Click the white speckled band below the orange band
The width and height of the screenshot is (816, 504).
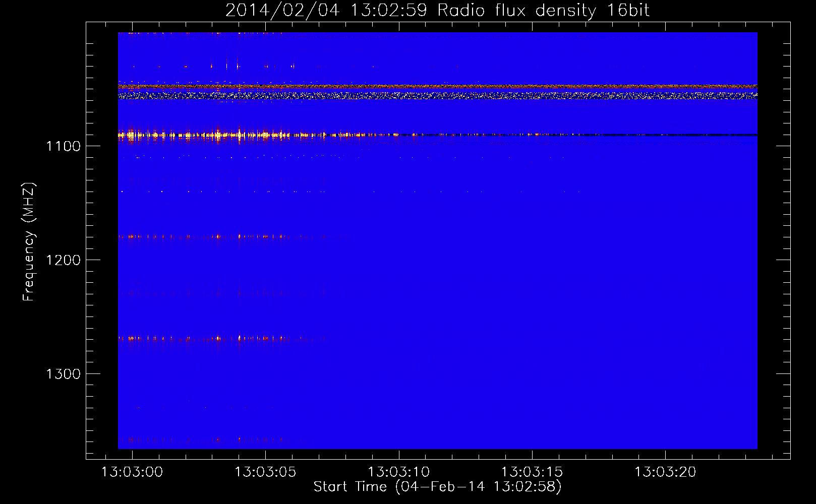coord(434,95)
